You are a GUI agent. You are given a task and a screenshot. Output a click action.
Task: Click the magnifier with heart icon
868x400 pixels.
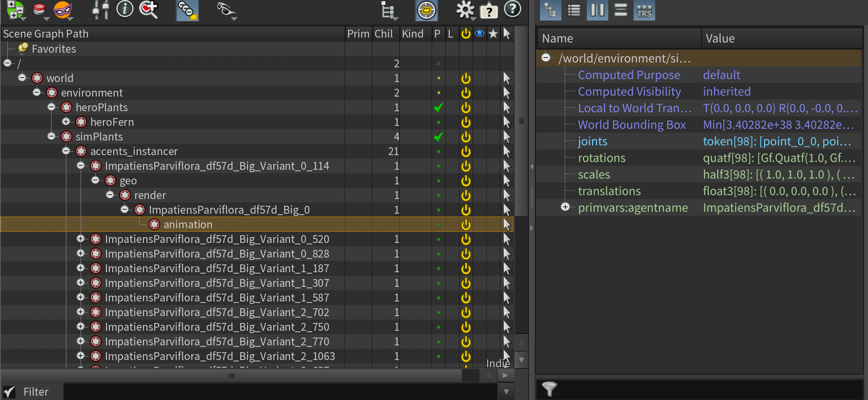[148, 9]
